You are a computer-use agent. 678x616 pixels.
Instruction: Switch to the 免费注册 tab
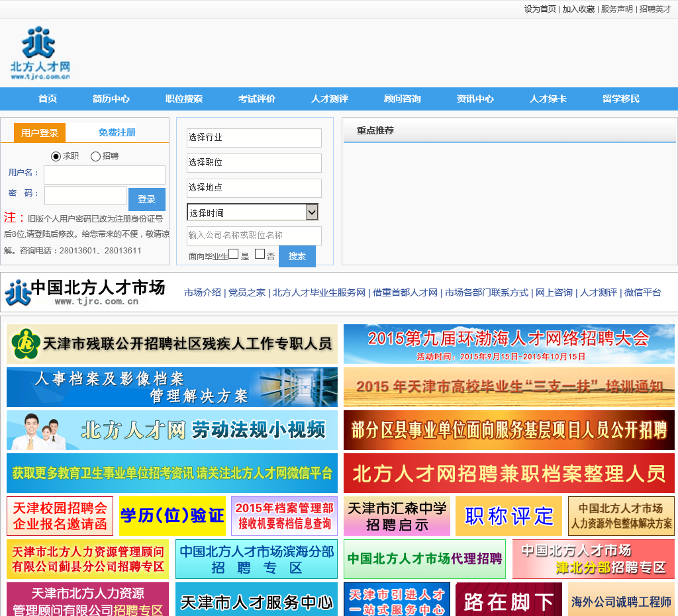click(117, 132)
